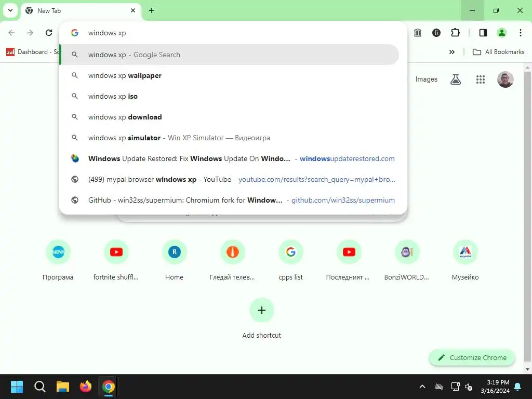The height and width of the screenshot is (399, 532).
Task: Click the Add shortcut plus button
Action: [x=262, y=310]
